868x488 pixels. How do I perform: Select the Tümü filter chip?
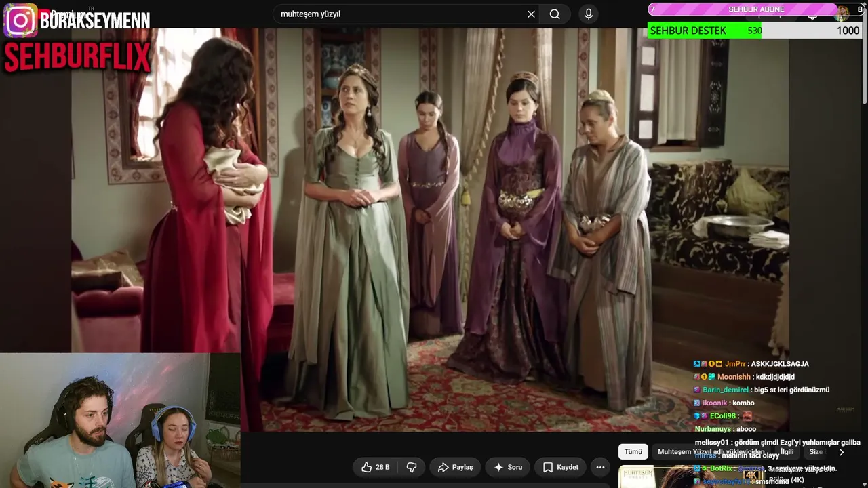point(633,452)
